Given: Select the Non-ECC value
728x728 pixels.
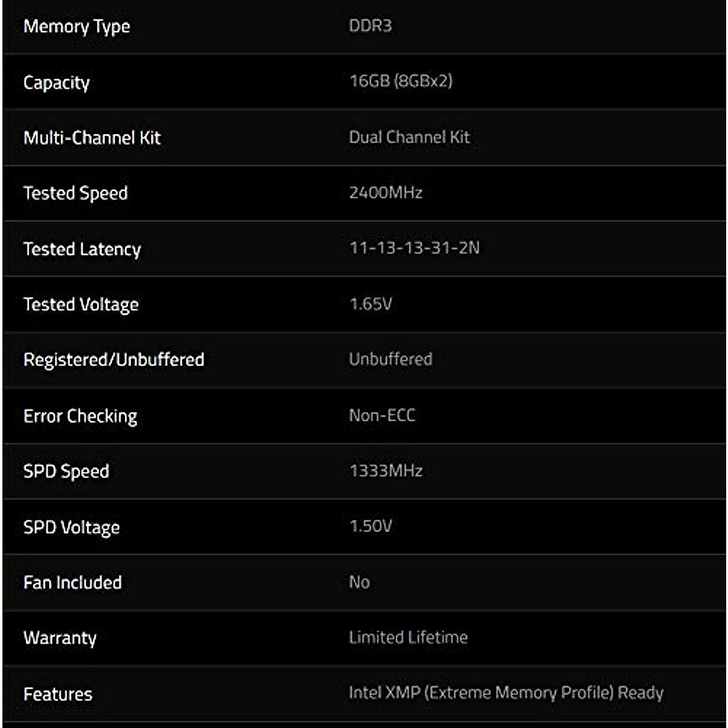Looking at the screenshot, I should pos(382,416).
